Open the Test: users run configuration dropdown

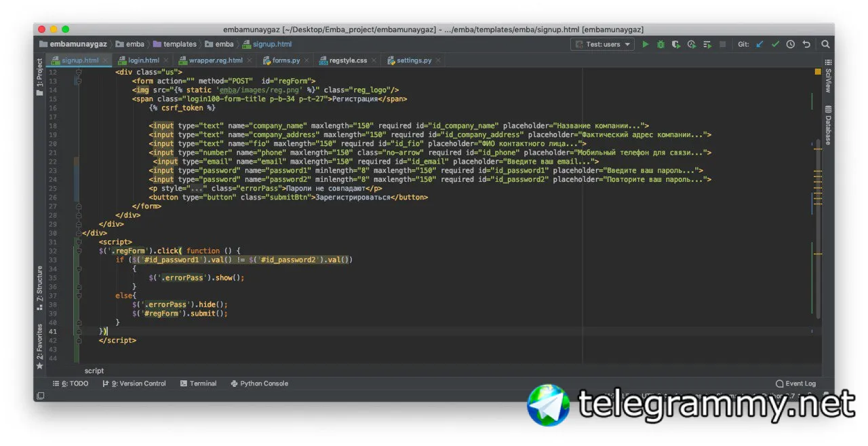pos(602,44)
